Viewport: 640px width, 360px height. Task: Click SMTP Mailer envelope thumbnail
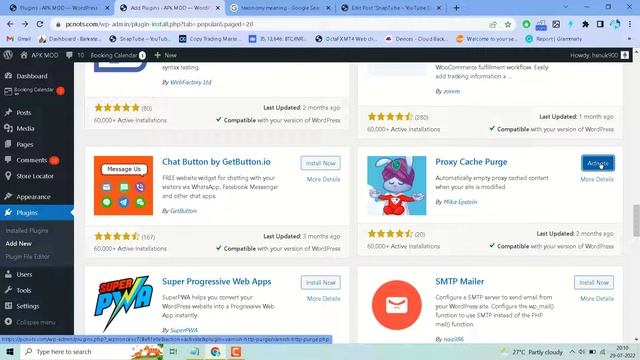click(396, 305)
